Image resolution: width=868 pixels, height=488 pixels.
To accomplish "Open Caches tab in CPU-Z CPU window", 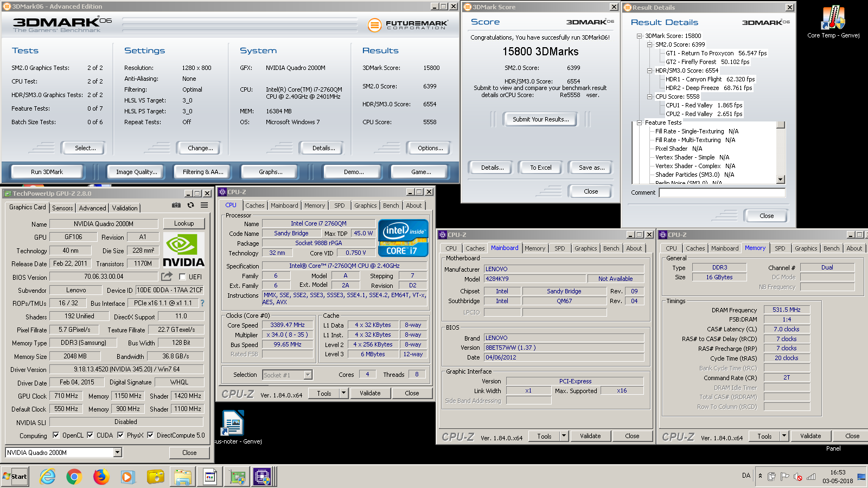I will pyautogui.click(x=254, y=206).
